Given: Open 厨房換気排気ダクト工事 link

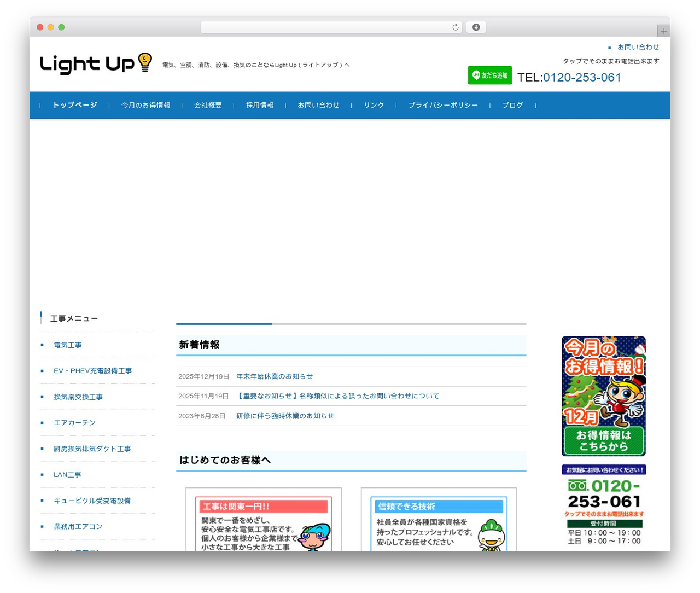Looking at the screenshot, I should tap(92, 449).
